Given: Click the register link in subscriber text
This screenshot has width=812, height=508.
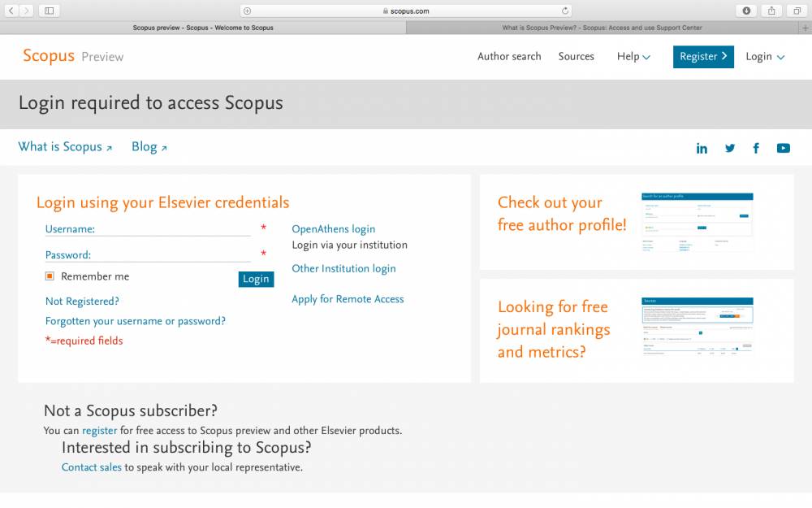Looking at the screenshot, I should click(x=99, y=431).
